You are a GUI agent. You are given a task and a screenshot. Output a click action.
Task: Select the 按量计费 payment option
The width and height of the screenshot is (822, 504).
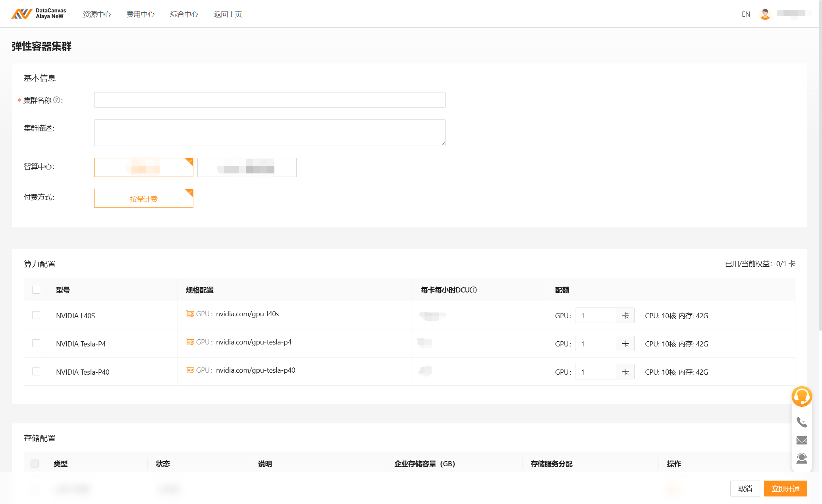[143, 198]
